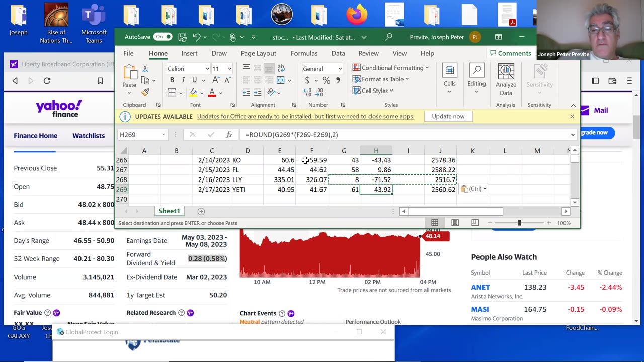Click the Update now button

click(x=448, y=116)
